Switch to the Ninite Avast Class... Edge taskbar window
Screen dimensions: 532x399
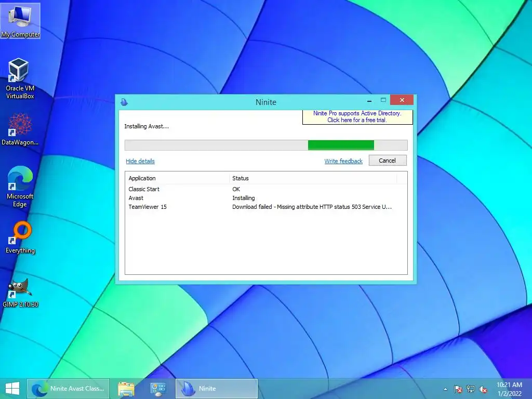(68, 389)
